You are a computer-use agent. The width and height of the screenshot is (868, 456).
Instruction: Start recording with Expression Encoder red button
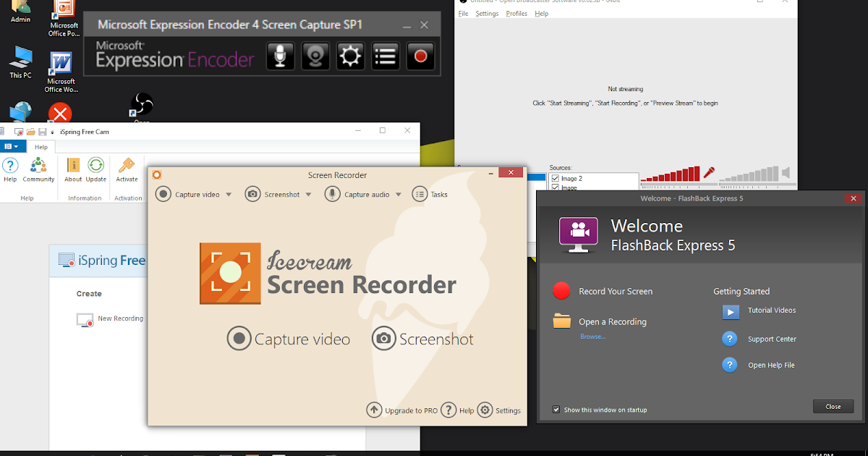[421, 56]
